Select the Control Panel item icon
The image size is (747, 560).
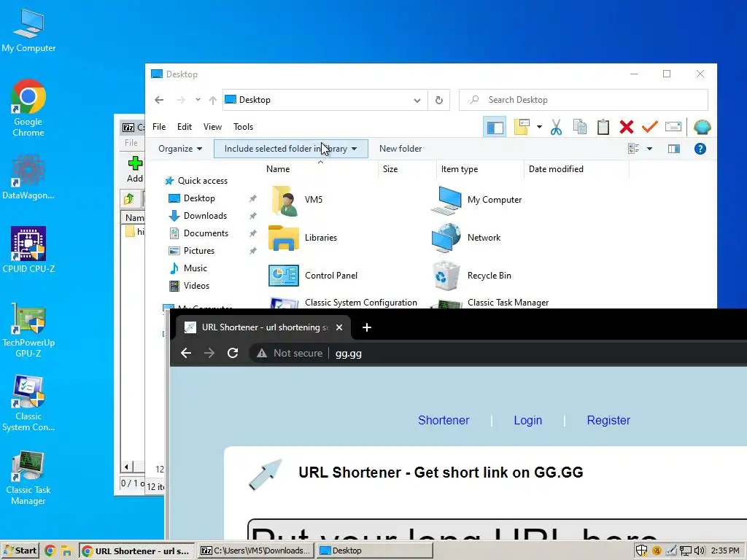(x=284, y=275)
